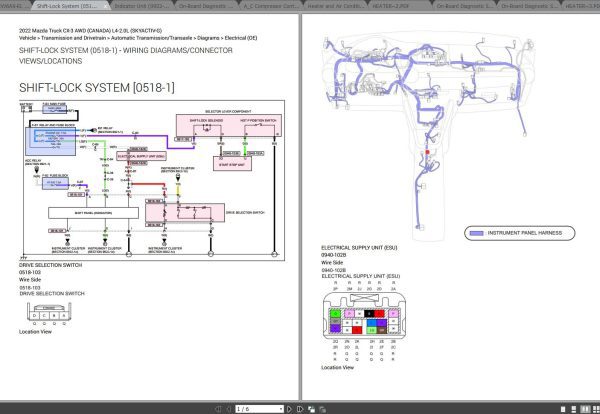The width and height of the screenshot is (600, 414).
Task: Click the red marker on harness location image
Action: point(427,152)
